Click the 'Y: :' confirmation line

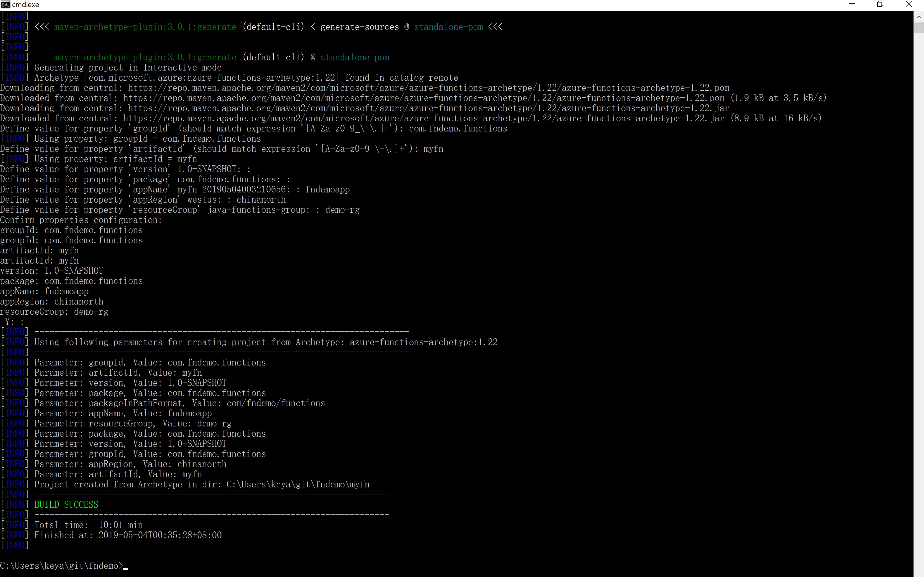[x=14, y=322]
